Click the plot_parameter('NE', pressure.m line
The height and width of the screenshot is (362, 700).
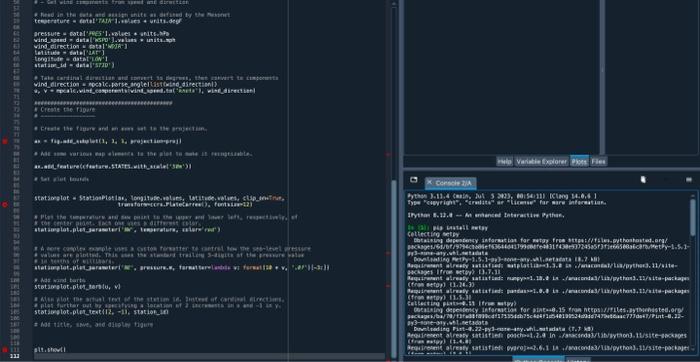pos(182,268)
